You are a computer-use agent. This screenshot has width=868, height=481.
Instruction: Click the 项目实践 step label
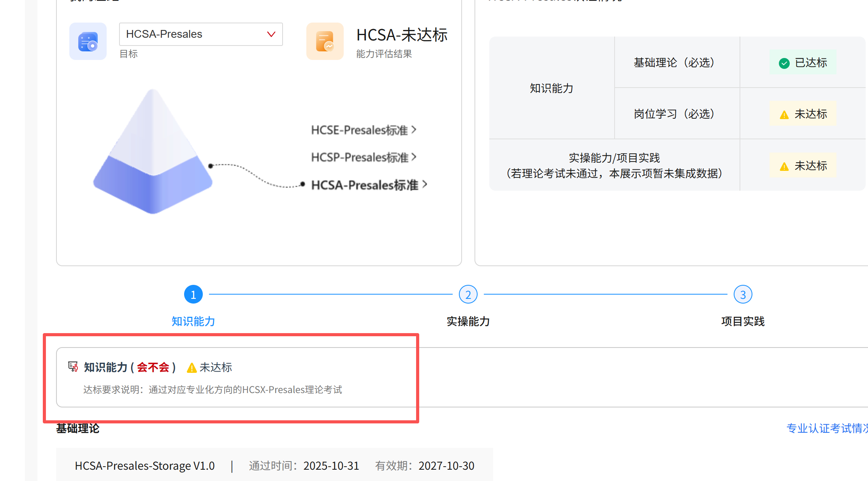pyautogui.click(x=743, y=321)
